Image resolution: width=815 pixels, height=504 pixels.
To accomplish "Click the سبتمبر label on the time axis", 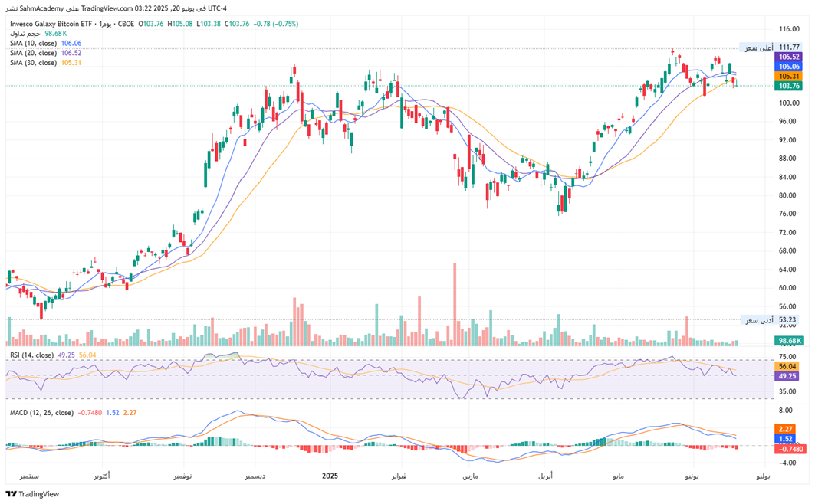I will click(x=31, y=476).
